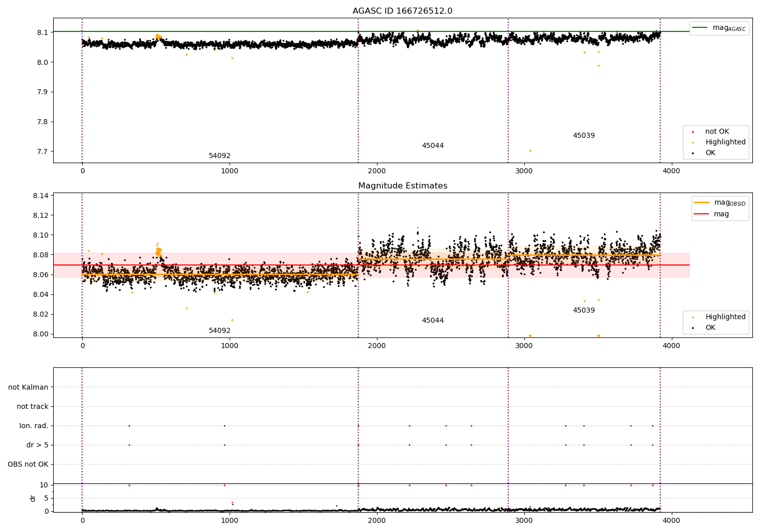Click 'not OK' in the top plot legend
Viewport: 760px width, 532px height.
717,132
